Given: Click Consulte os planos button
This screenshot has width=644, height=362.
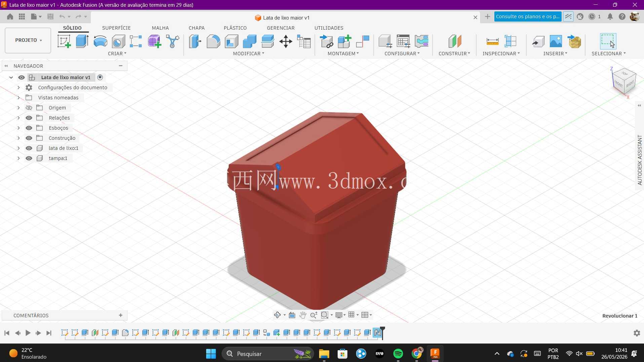Looking at the screenshot, I should click(528, 17).
